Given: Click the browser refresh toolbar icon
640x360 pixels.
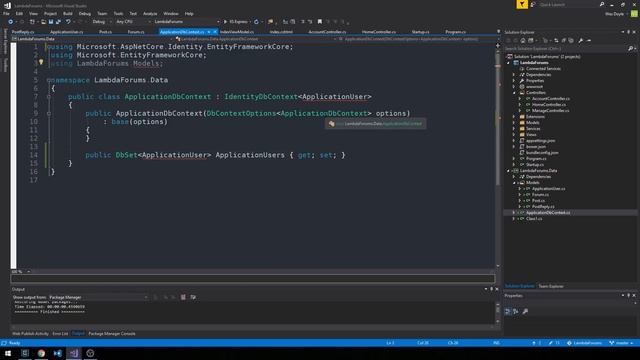Looking at the screenshot, I should [x=256, y=22].
